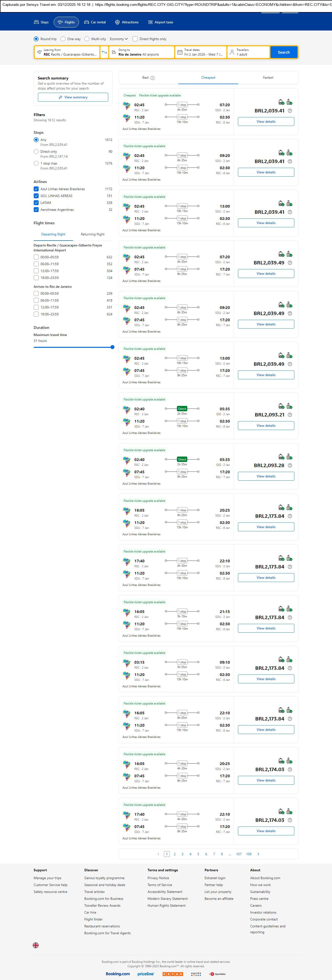
Task: Open the Travellers selector
Action: tap(248, 52)
